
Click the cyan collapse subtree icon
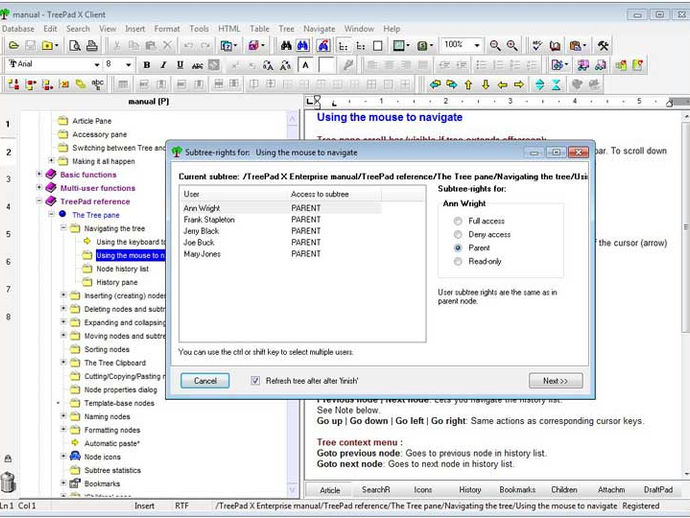(x=556, y=84)
